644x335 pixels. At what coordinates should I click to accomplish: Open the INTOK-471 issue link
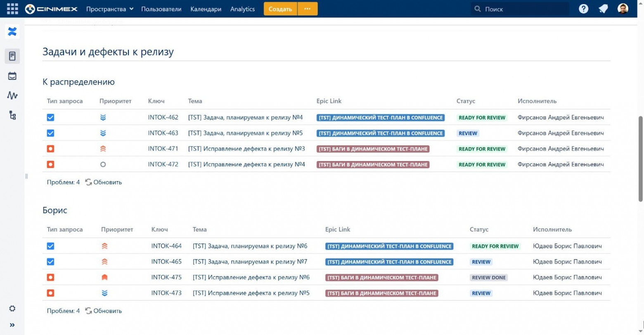point(163,149)
